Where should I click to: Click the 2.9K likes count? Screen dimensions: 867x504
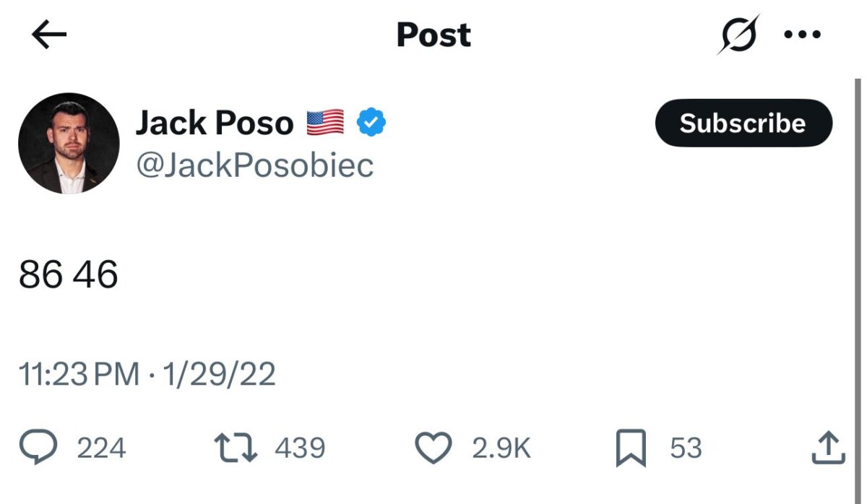click(500, 448)
